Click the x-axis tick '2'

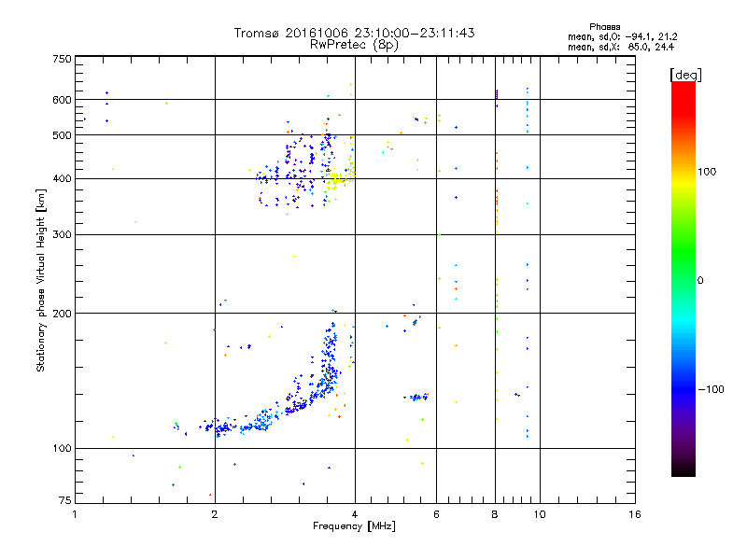[x=215, y=514]
